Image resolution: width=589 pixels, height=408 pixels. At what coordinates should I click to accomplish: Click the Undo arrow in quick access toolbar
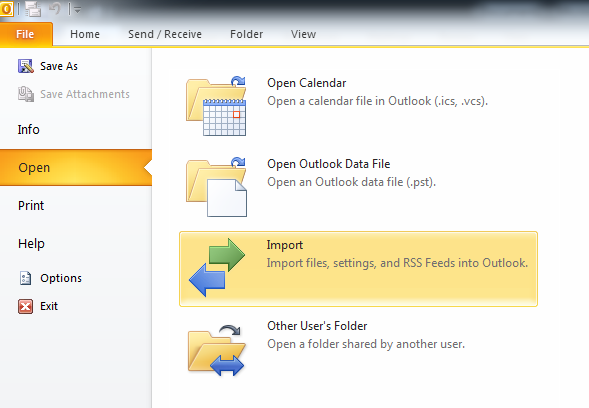tap(55, 9)
